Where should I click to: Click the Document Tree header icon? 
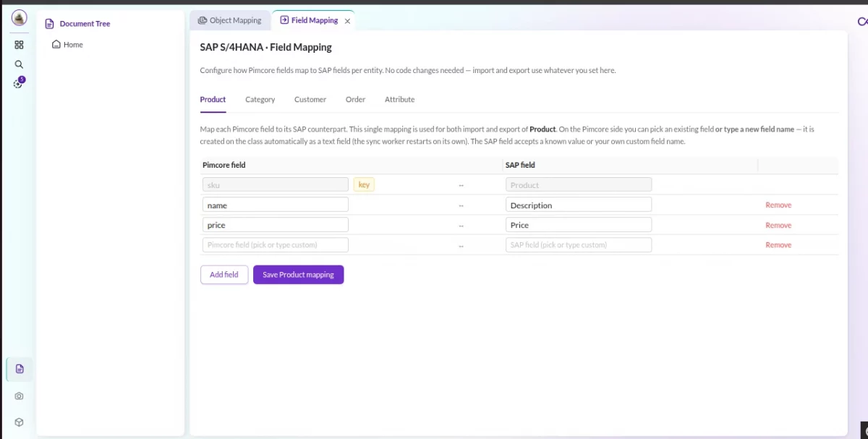coord(50,24)
